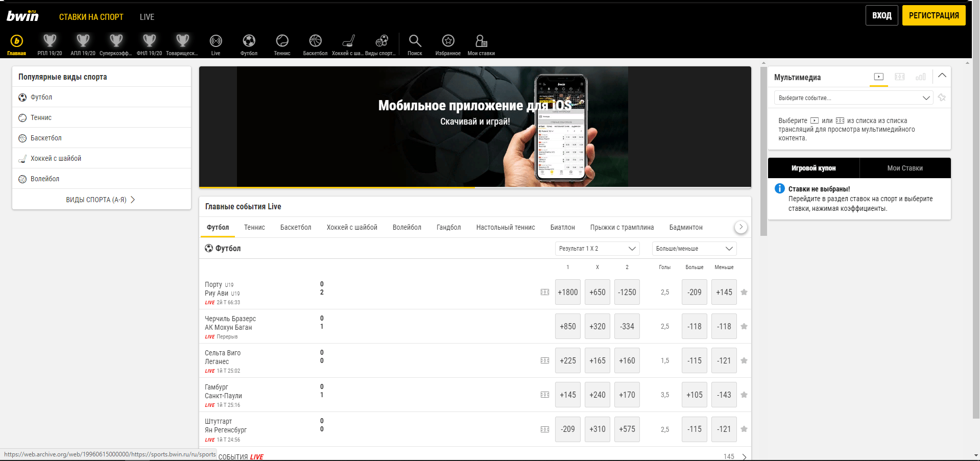Favorite the Гамбург match star
This screenshot has height=461, width=980.
[x=744, y=395]
